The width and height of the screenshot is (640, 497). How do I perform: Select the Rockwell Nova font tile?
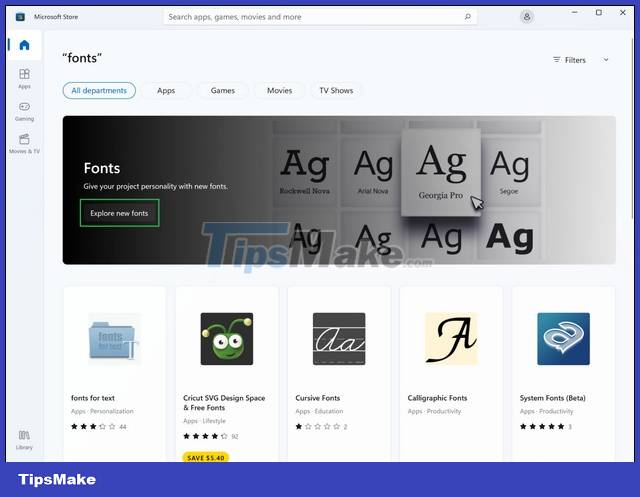(304, 171)
